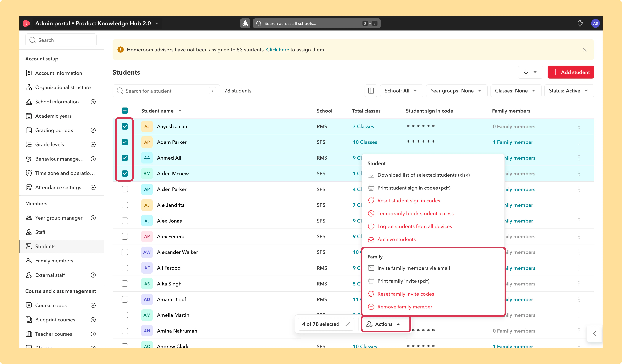Open Adam Parker's 1 Family member link
This screenshot has height=364, width=622.
point(513,142)
